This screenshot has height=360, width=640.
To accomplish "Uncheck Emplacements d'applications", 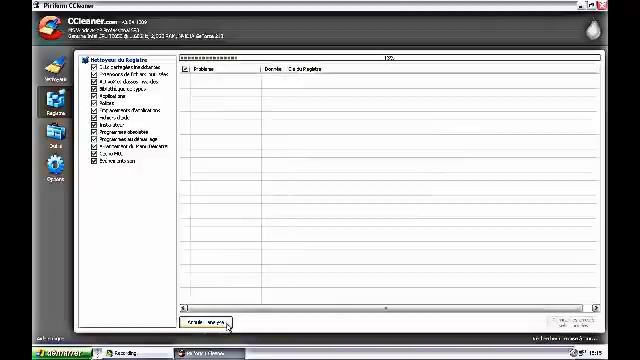I will (x=94, y=110).
